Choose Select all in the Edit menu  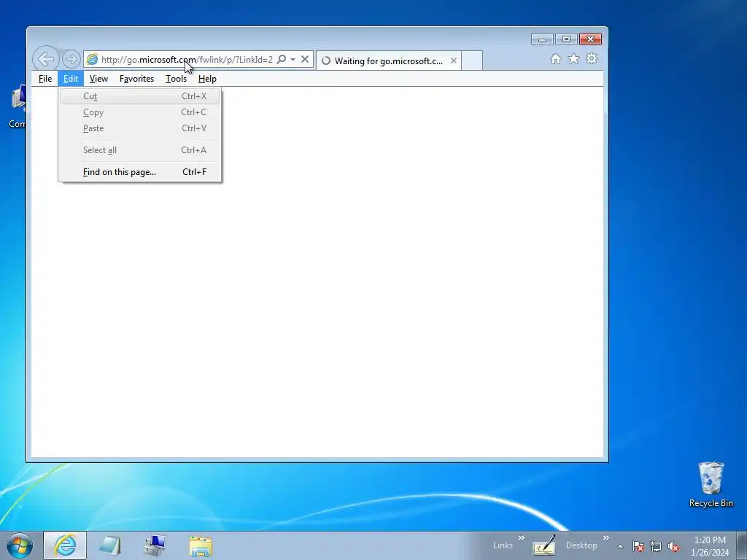pyautogui.click(x=140, y=150)
